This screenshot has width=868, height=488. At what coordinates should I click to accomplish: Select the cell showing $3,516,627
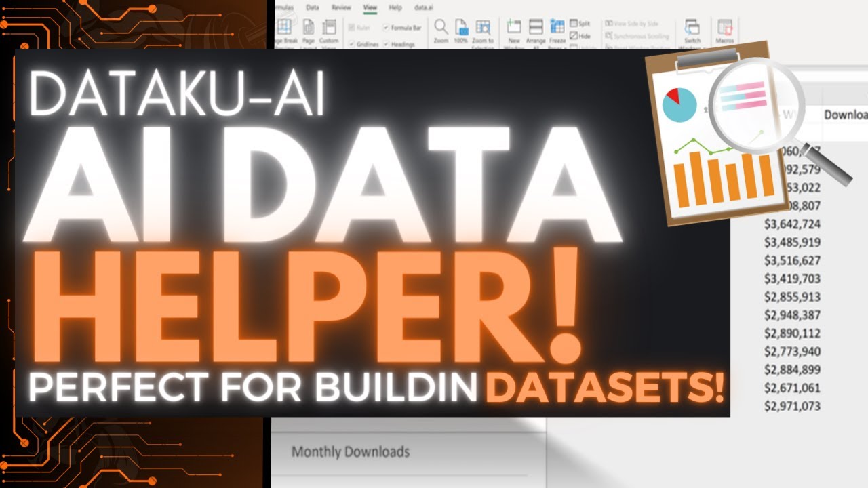point(792,260)
